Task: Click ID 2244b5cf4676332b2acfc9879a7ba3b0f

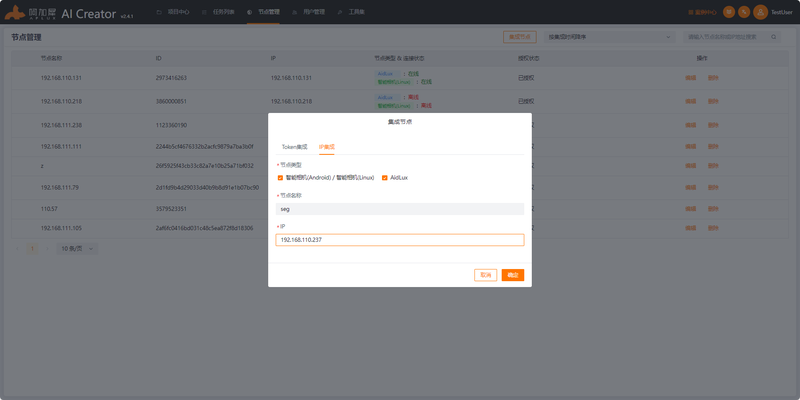Action: click(x=205, y=146)
